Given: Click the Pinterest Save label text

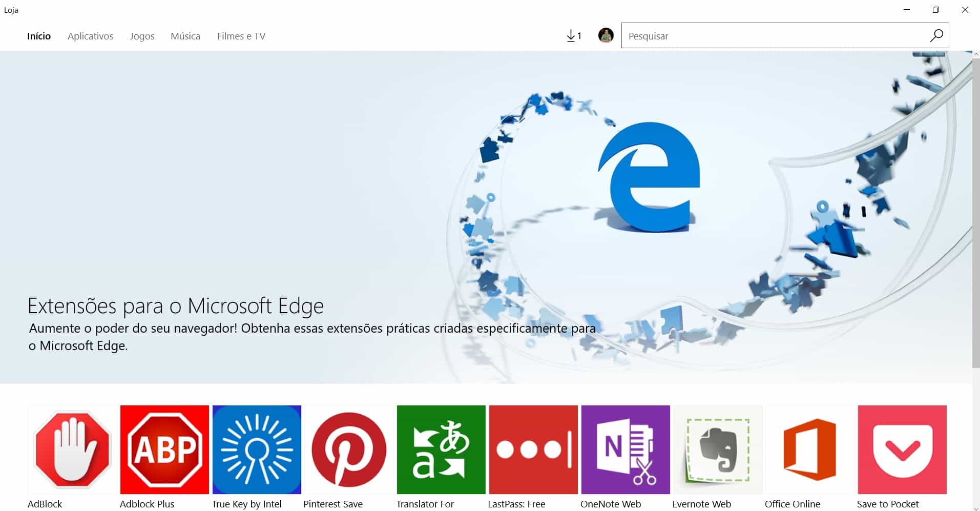Looking at the screenshot, I should click(x=333, y=504).
